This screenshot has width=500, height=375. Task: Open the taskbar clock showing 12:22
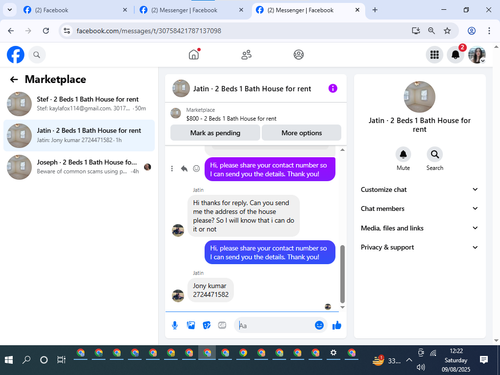pos(456,360)
